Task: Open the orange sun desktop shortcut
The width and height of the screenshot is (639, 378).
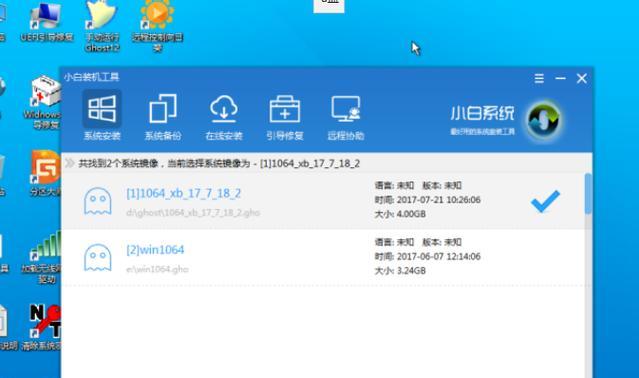Action: point(157,26)
